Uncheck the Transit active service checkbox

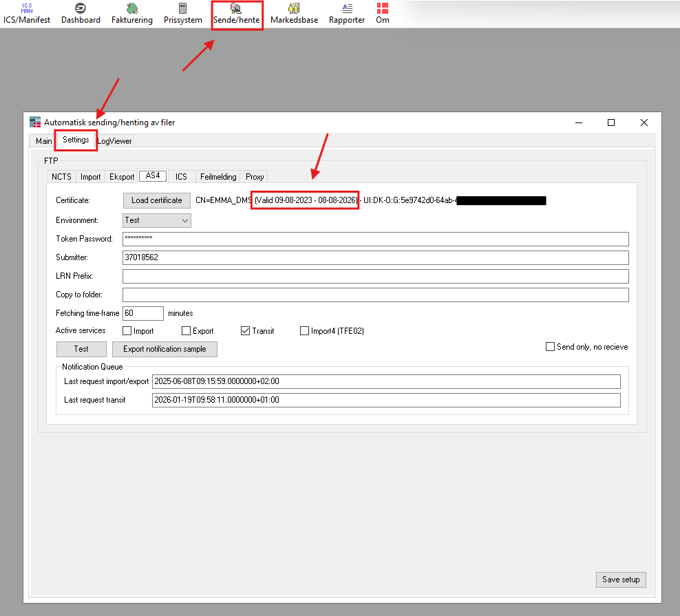[245, 331]
